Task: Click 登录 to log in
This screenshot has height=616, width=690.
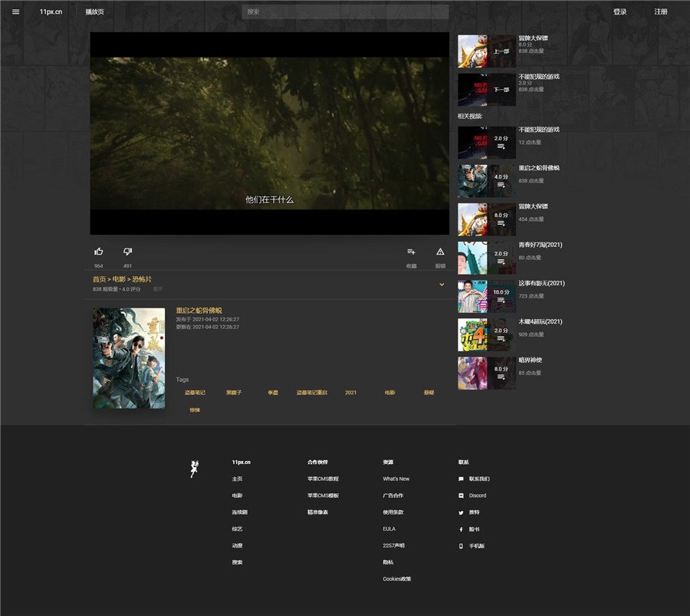Action: [x=619, y=12]
